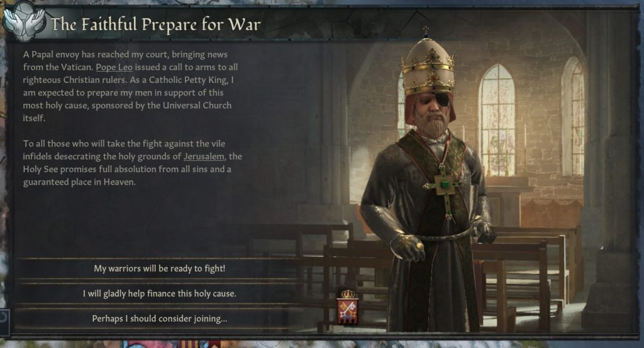Click "The Faithful Prepare for War" title
644x348 pixels.
[156, 24]
